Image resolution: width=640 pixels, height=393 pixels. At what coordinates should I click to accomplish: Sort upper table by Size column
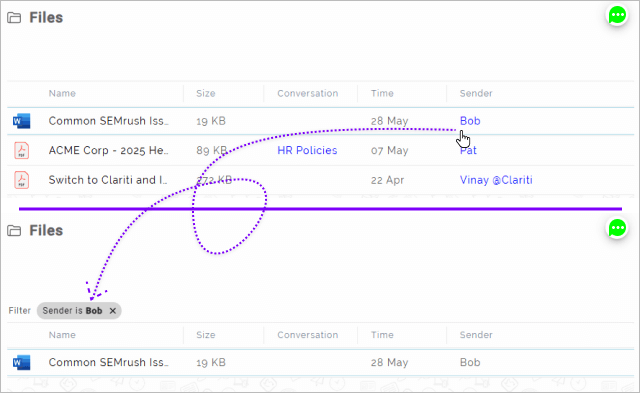205,93
